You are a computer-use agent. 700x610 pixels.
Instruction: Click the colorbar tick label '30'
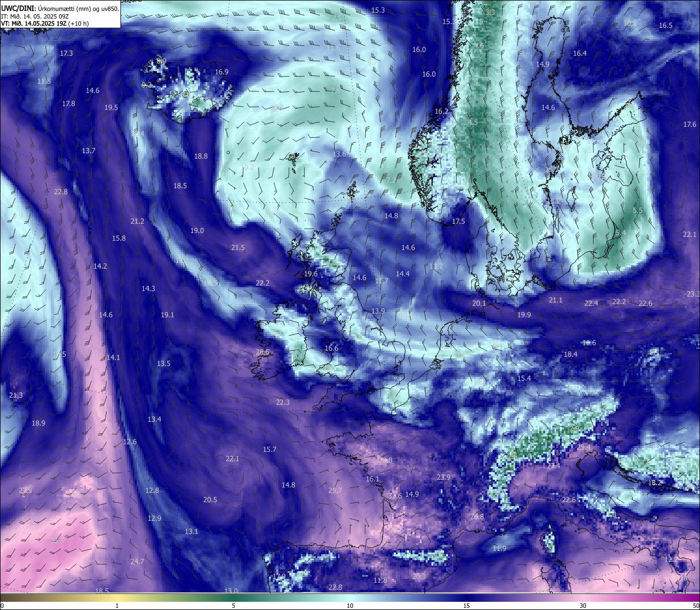pos(583,606)
